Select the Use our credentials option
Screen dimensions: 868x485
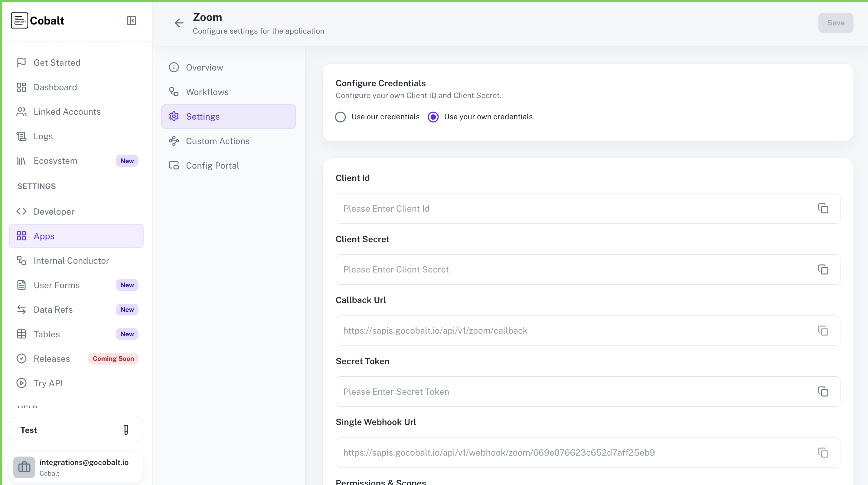click(x=340, y=117)
